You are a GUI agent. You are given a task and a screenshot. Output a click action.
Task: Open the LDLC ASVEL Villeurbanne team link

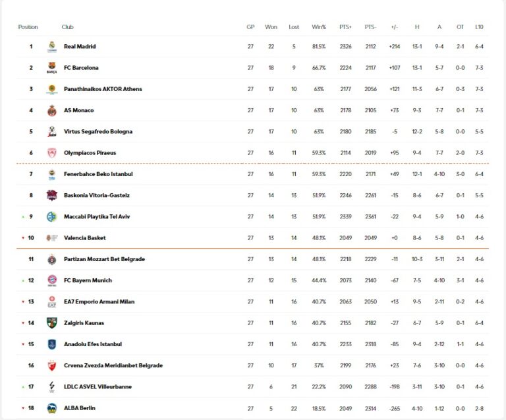98,386
